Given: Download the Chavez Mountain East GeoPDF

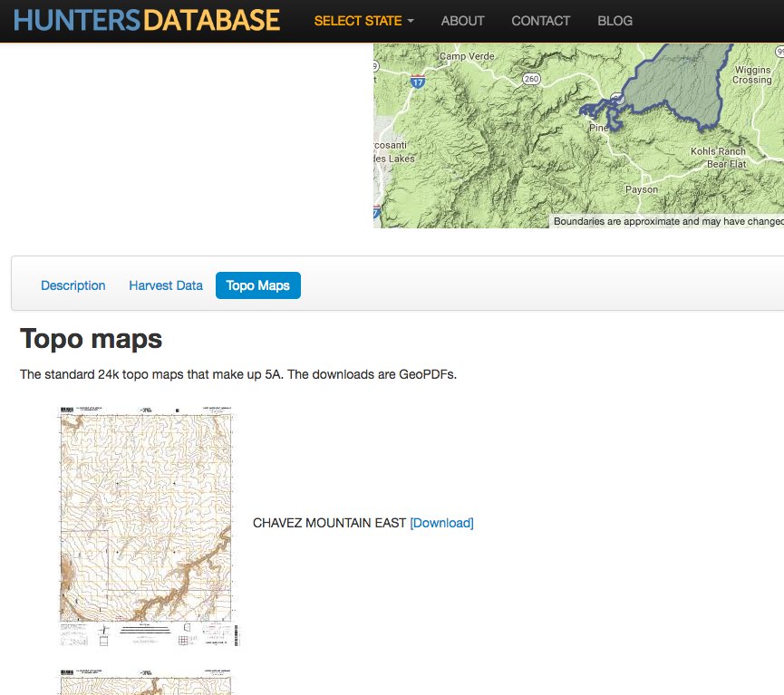Looking at the screenshot, I should coord(441,523).
